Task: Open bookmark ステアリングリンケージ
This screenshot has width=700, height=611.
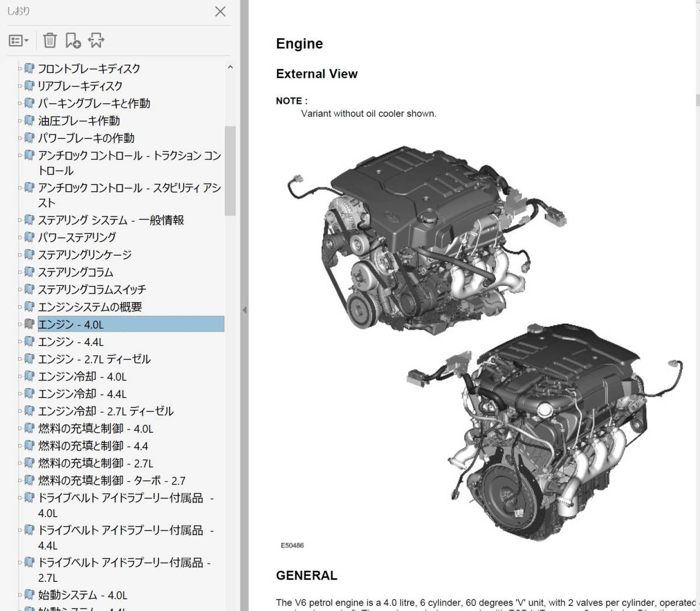Action: click(x=85, y=255)
